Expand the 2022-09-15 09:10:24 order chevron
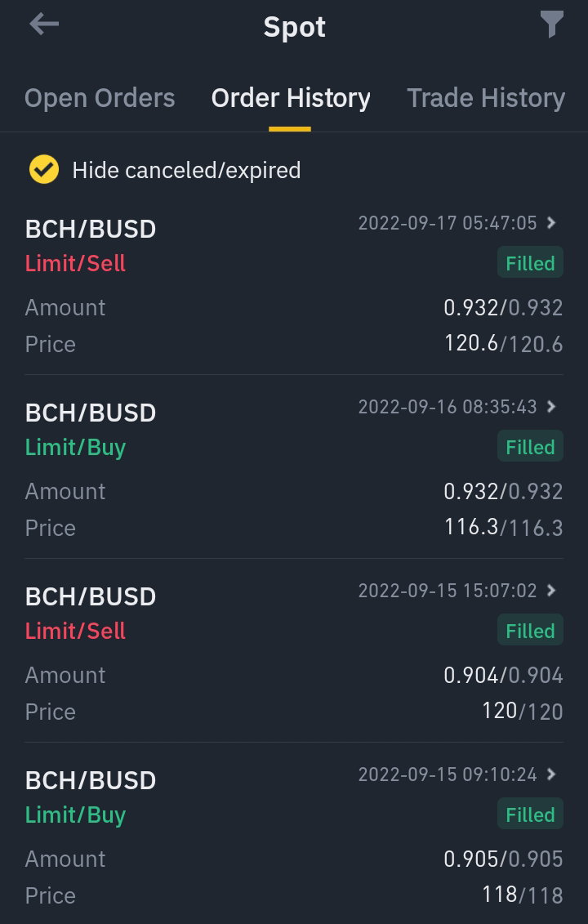This screenshot has height=924, width=588. pyautogui.click(x=551, y=774)
